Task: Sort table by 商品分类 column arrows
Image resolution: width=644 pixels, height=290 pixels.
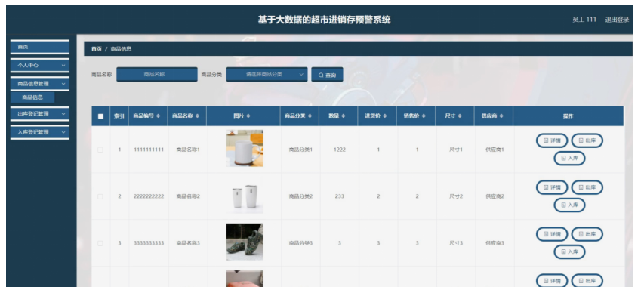Action: tap(310, 116)
